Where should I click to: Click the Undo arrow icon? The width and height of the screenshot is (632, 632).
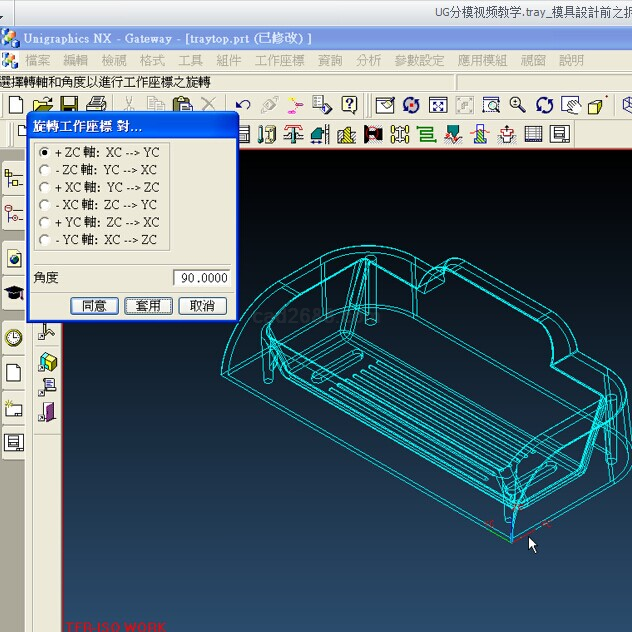point(243,105)
